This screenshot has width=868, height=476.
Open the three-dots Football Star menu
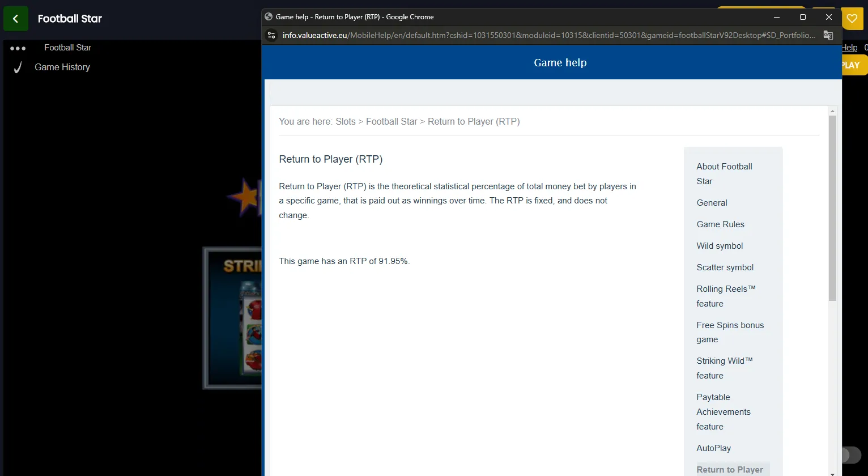[18, 48]
